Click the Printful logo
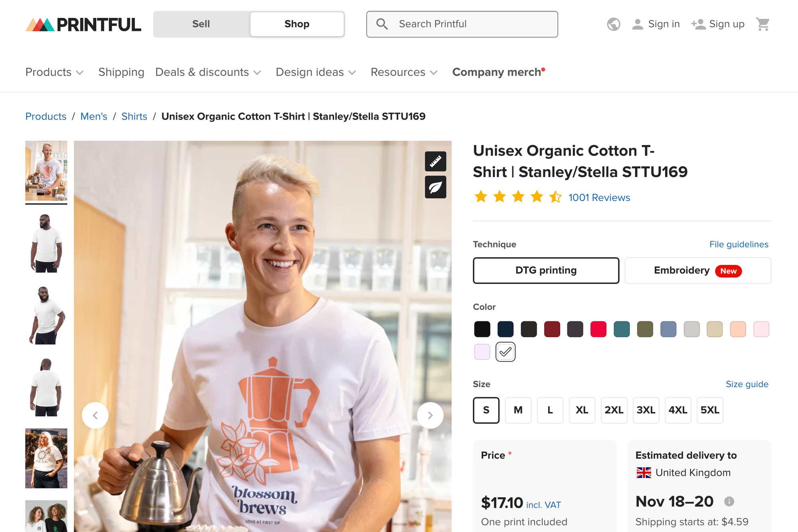 83,24
